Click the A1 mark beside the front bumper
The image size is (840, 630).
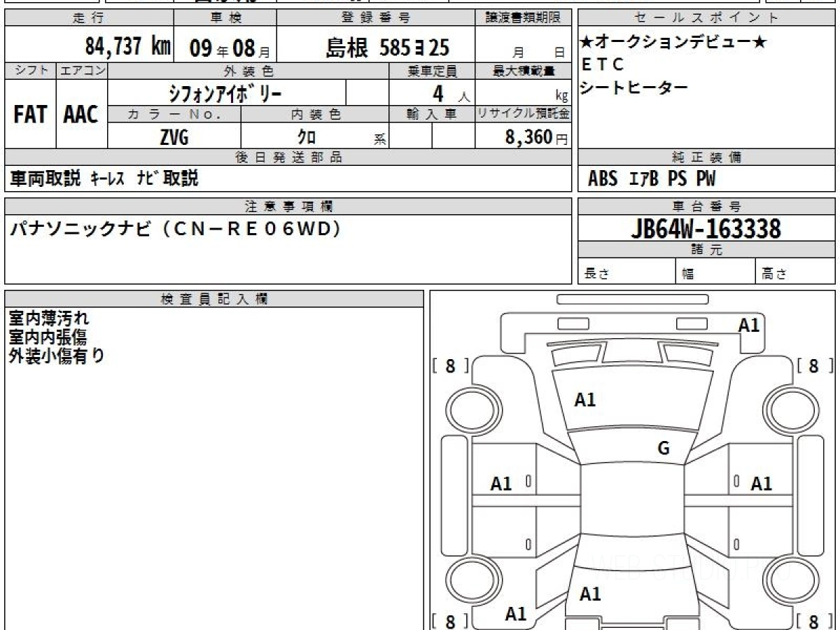point(749,325)
